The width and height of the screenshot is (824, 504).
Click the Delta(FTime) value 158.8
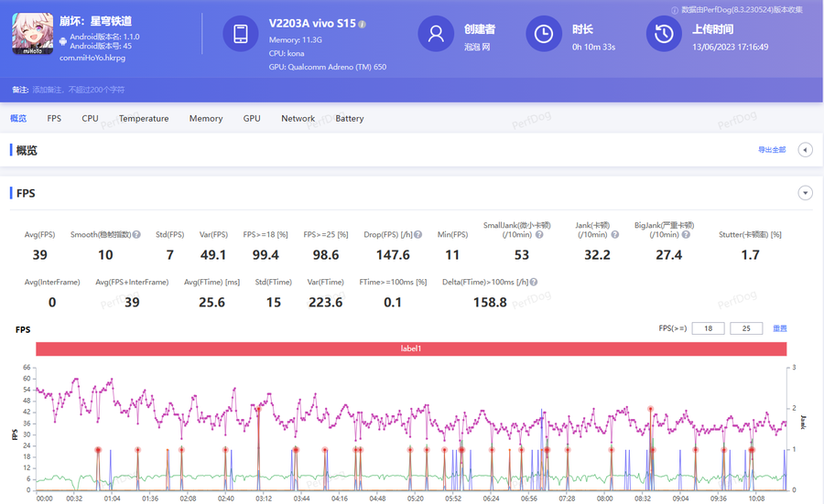coord(490,302)
